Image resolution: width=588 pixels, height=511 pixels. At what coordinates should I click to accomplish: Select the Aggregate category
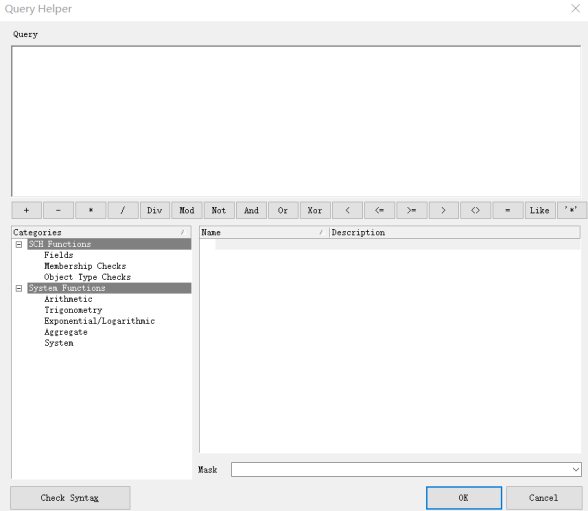coord(66,332)
